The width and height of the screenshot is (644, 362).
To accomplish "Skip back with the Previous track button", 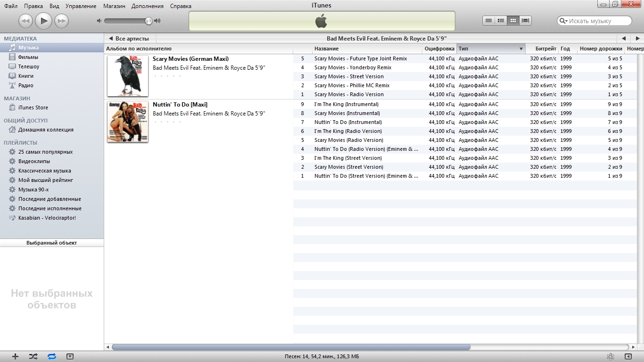I will point(25,21).
